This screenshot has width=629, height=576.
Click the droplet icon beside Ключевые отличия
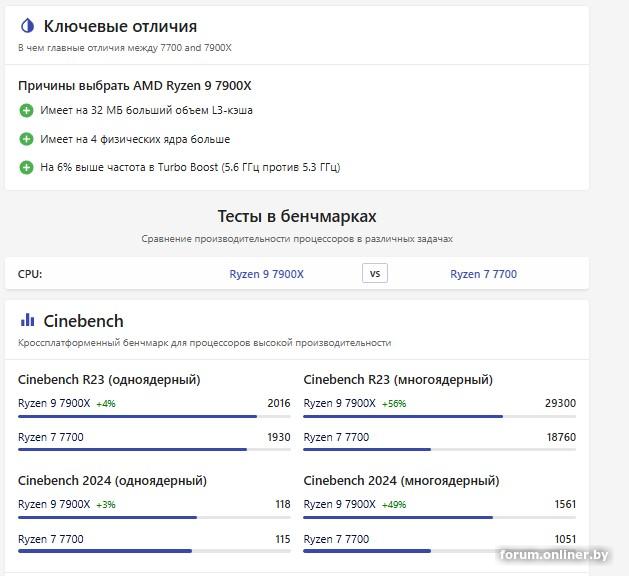(x=27, y=26)
